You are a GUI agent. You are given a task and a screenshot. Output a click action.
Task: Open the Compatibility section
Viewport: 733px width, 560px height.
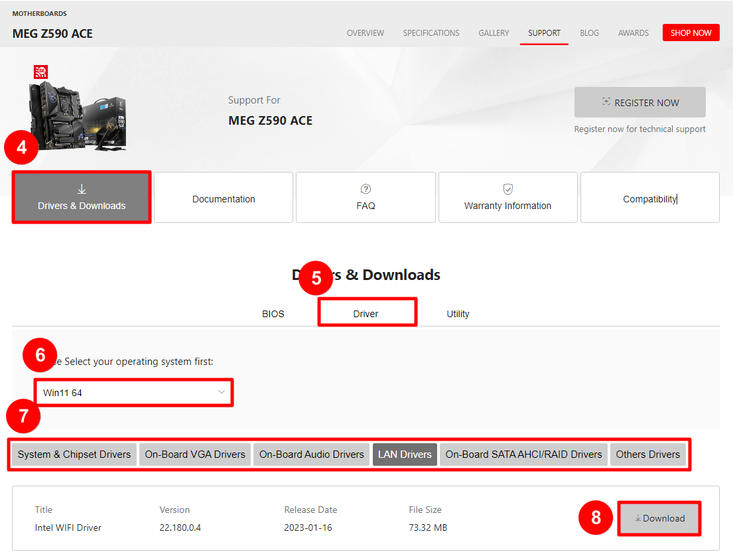pyautogui.click(x=649, y=199)
